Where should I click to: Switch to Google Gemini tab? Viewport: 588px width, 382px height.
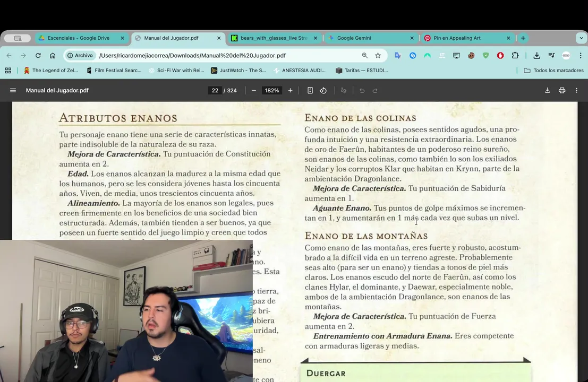pos(371,38)
